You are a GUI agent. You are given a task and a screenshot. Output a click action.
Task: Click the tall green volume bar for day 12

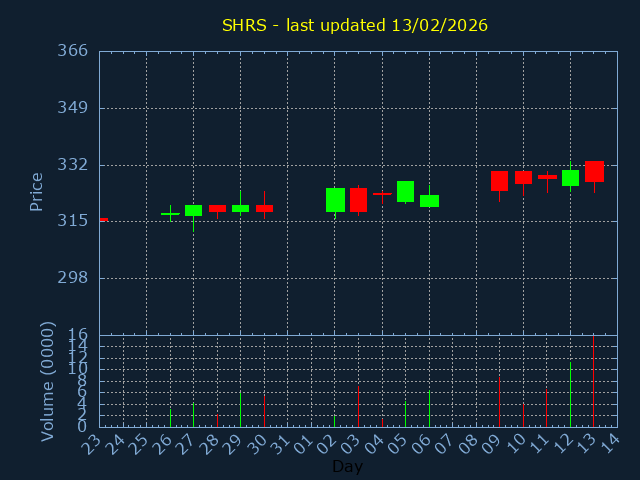[570, 395]
